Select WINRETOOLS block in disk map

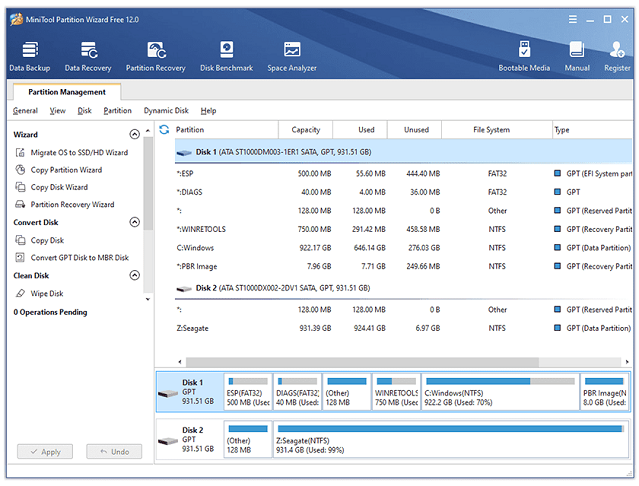[x=396, y=392]
